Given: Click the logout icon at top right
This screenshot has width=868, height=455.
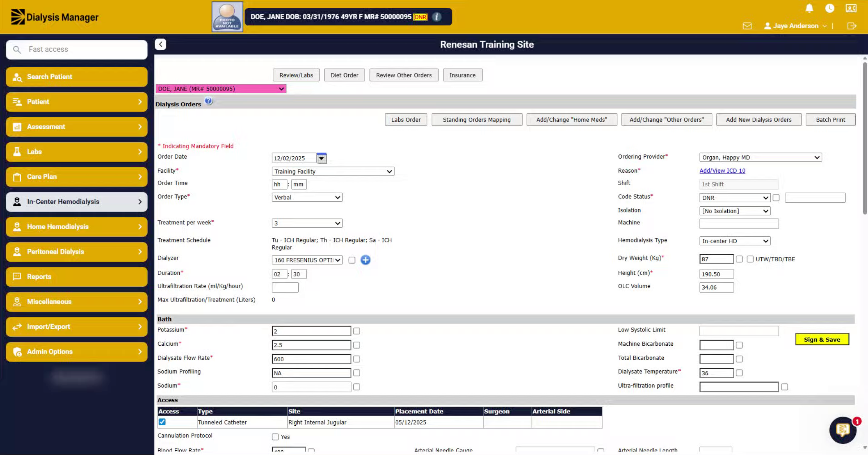Looking at the screenshot, I should pyautogui.click(x=852, y=26).
